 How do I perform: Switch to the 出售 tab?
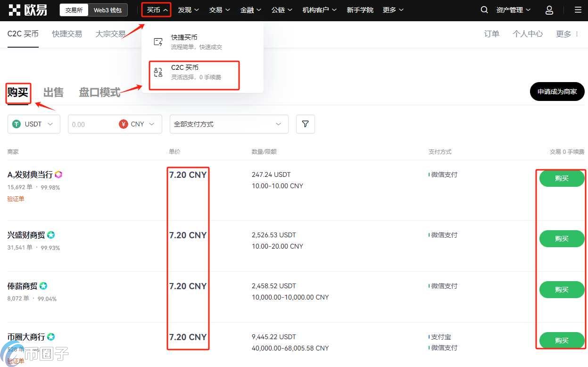(x=53, y=92)
